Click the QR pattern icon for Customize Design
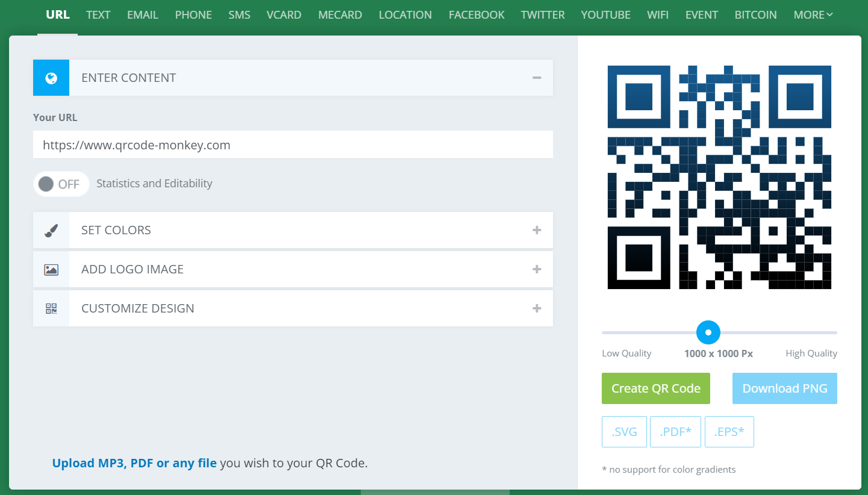Image resolution: width=868 pixels, height=495 pixels. pyautogui.click(x=51, y=308)
